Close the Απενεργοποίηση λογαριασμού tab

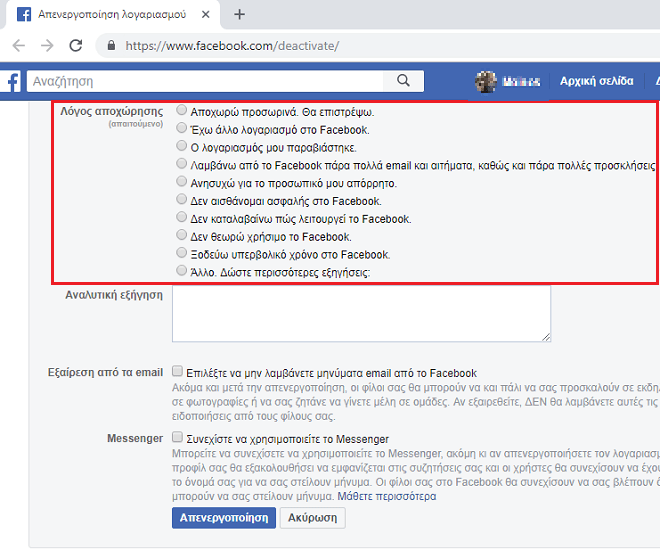[x=205, y=14]
